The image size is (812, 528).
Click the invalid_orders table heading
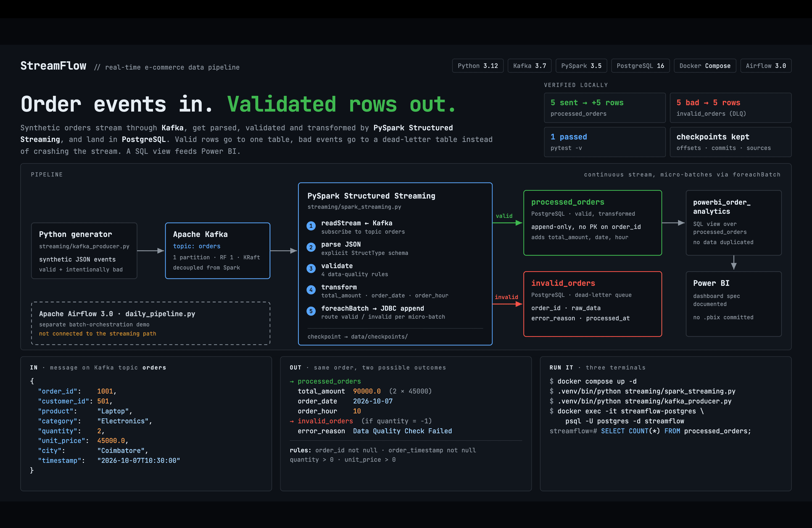point(563,283)
